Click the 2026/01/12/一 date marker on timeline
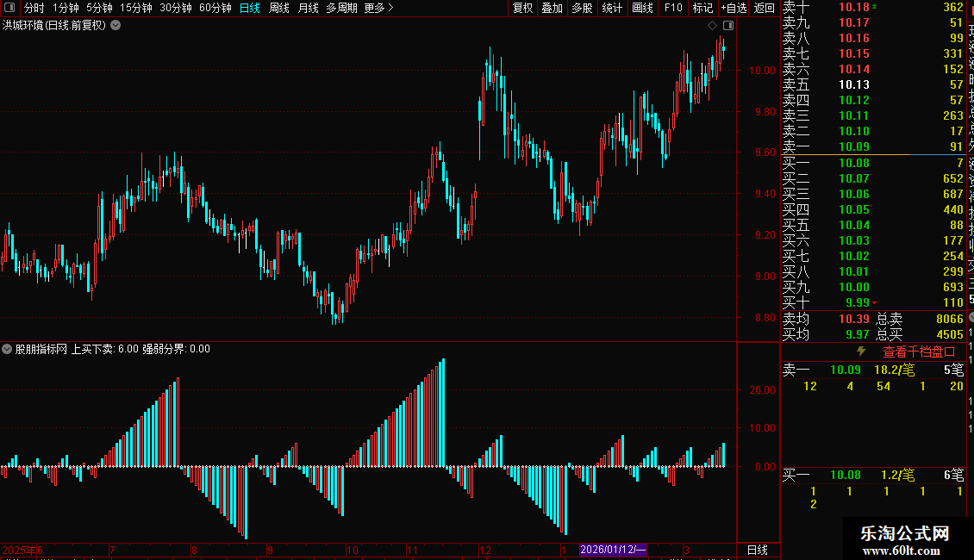 point(613,550)
